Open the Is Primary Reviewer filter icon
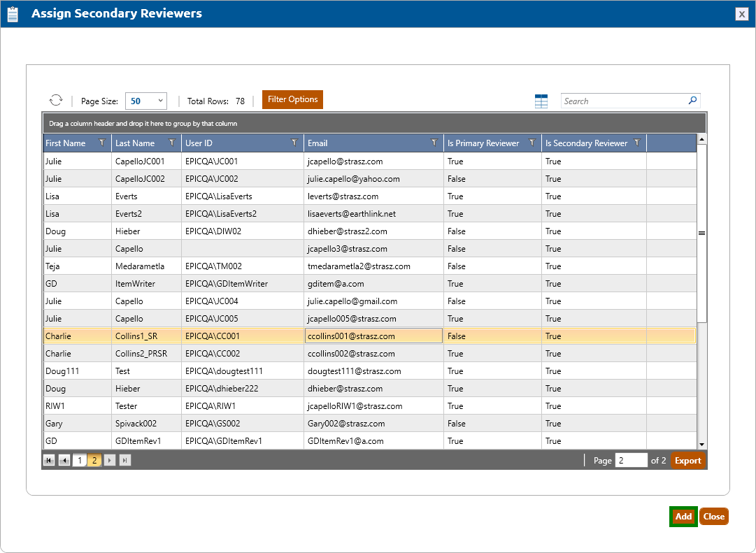Image resolution: width=756 pixels, height=553 pixels. [x=532, y=143]
